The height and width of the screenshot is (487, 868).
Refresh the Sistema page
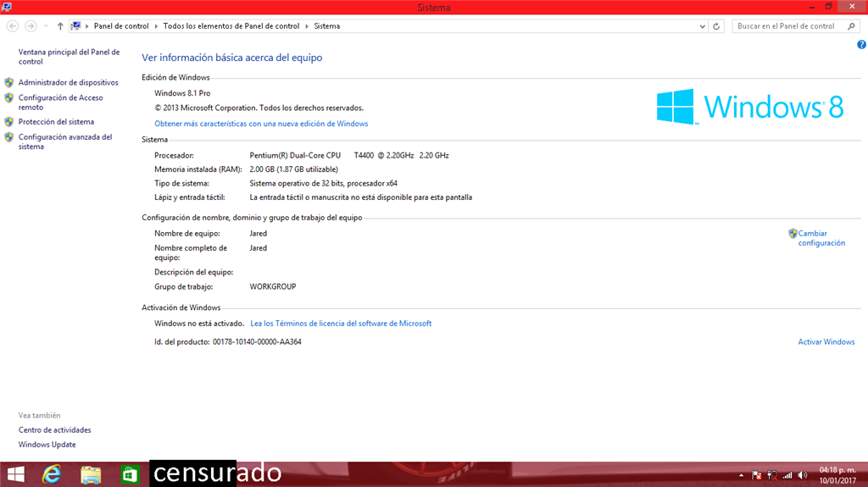(x=716, y=26)
